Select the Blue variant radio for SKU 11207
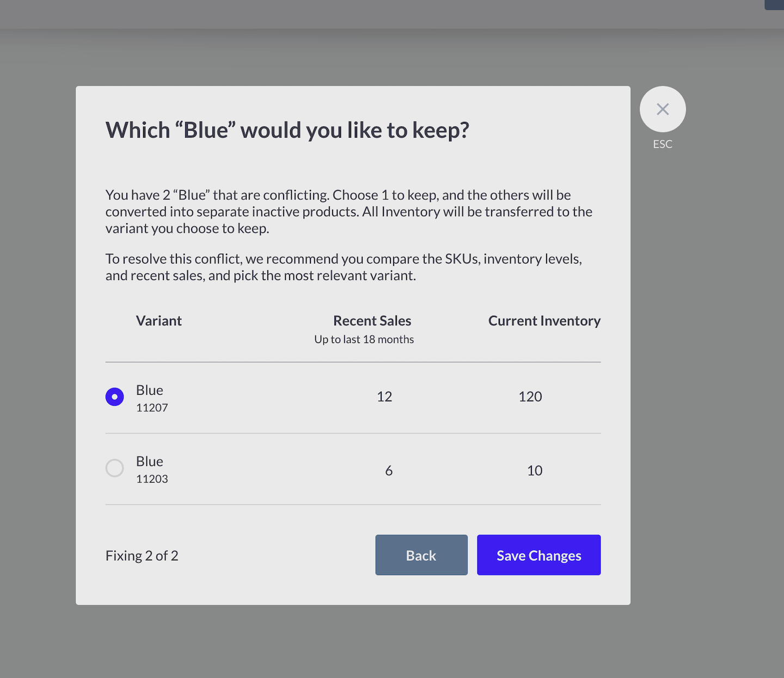 (114, 397)
